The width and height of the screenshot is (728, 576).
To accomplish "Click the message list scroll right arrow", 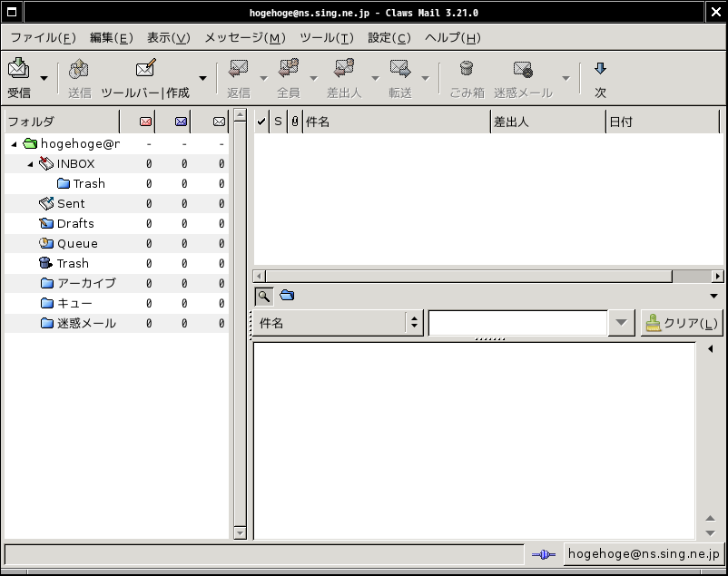I will pyautogui.click(x=718, y=277).
